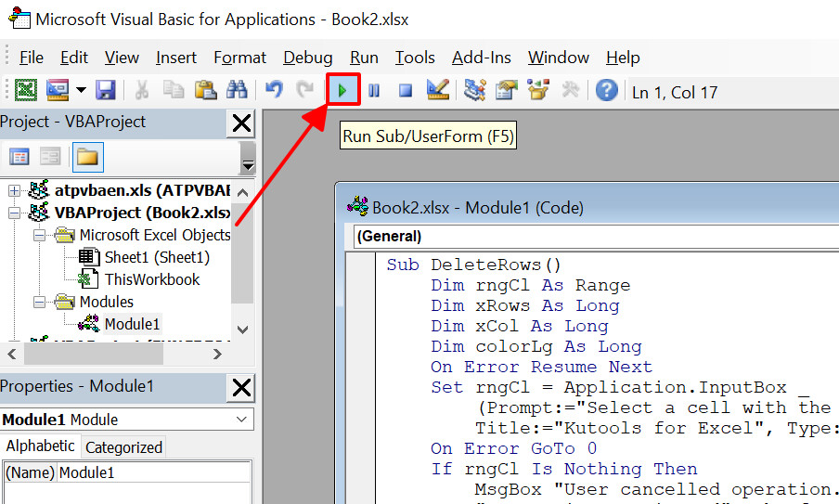Expand atpvbaen.xls project node
This screenshot has width=839, height=504.
15,190
